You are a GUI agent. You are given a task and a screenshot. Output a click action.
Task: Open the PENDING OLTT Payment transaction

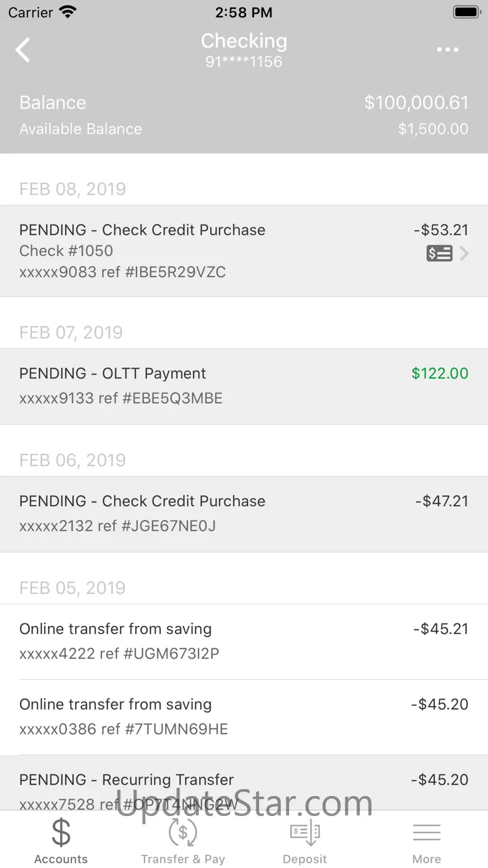point(244,386)
